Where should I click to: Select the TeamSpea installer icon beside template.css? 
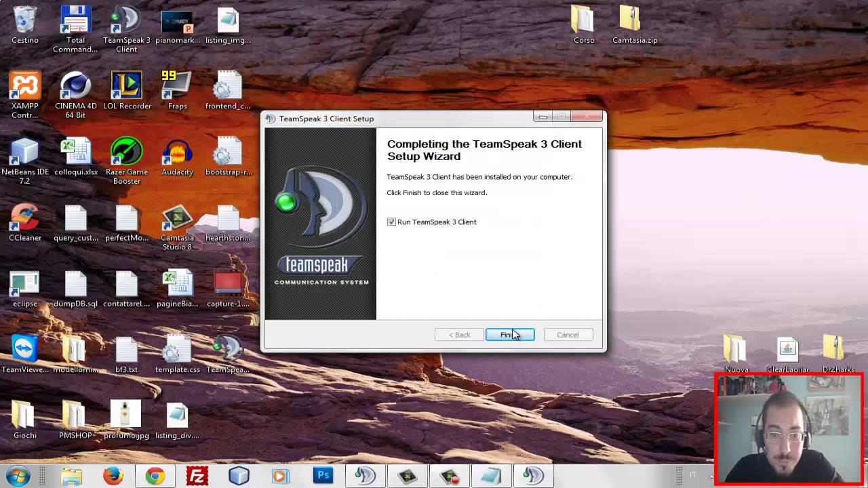coord(228,354)
